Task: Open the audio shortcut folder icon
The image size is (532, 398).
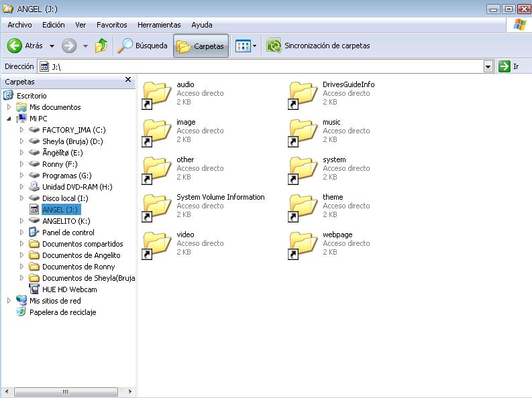Action: (x=156, y=96)
